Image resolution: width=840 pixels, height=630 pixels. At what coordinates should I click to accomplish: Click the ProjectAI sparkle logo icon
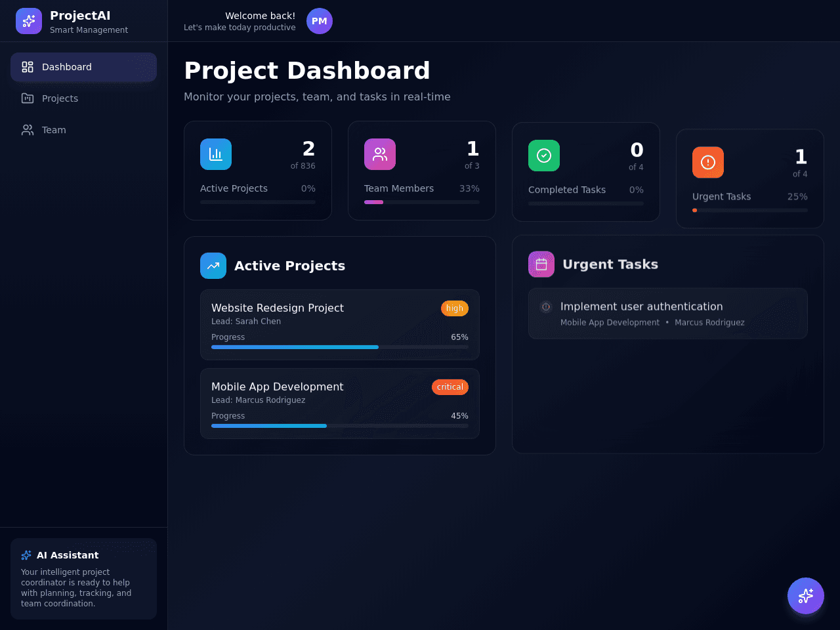[29, 21]
